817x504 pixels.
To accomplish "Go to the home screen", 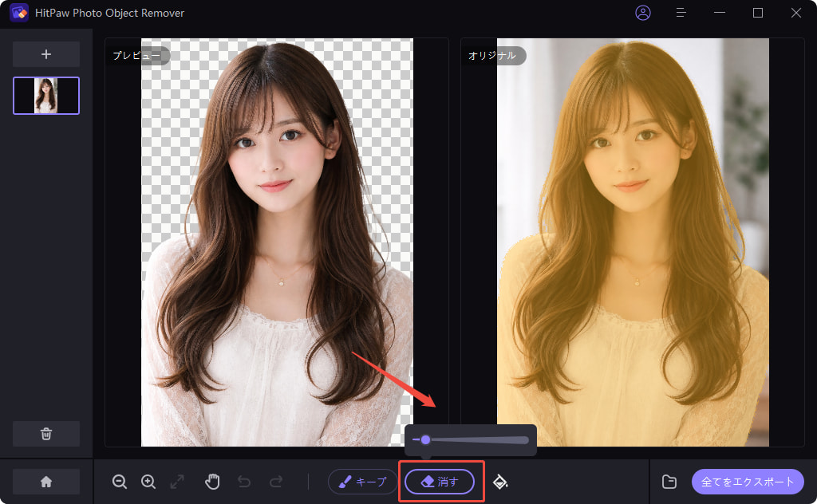I will tap(46, 482).
